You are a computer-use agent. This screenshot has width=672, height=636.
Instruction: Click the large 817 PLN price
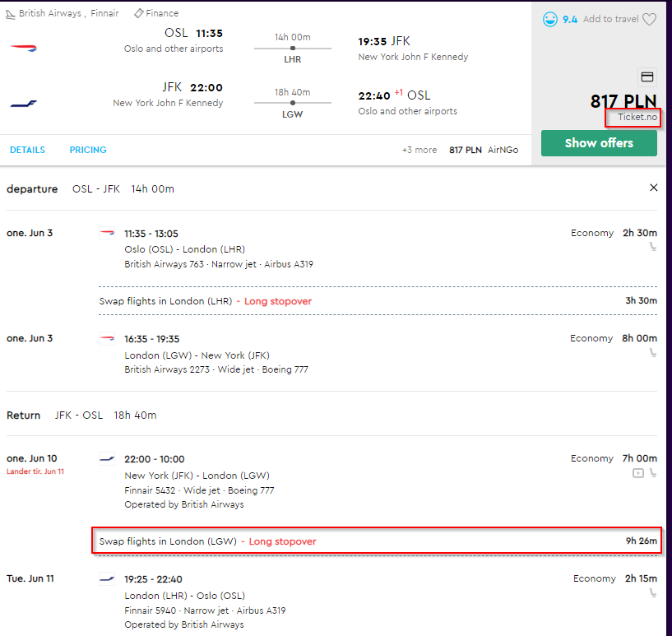(623, 101)
